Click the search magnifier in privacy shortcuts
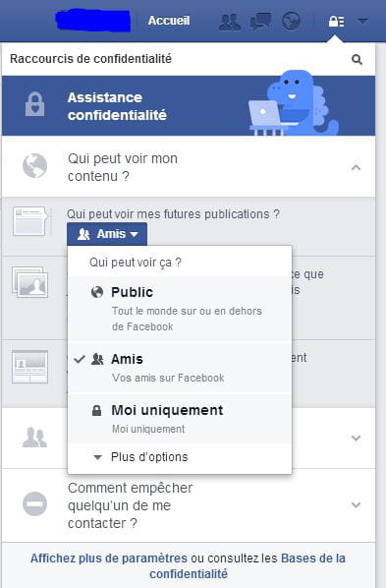386x588 pixels. coord(357,59)
